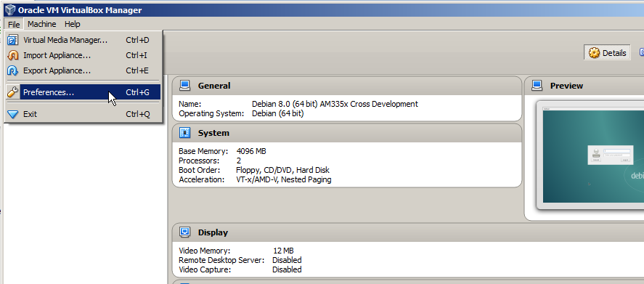Choose Exit from File menu
The width and height of the screenshot is (644, 284).
(x=83, y=114)
